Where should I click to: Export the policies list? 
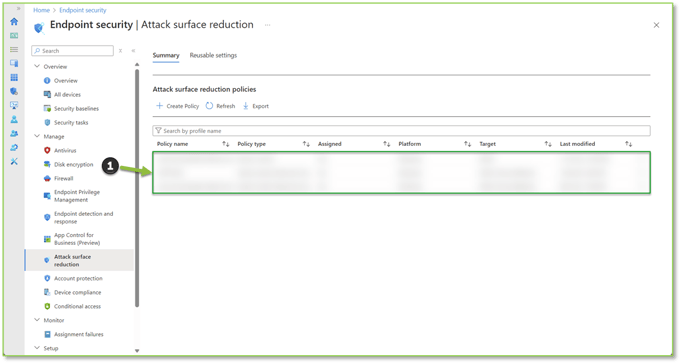pyautogui.click(x=256, y=106)
